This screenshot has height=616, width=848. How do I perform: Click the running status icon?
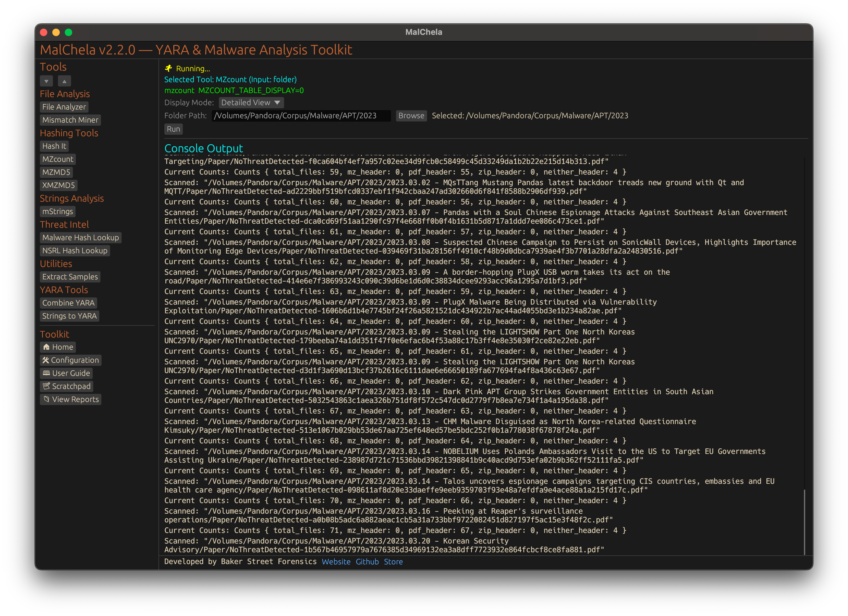168,68
